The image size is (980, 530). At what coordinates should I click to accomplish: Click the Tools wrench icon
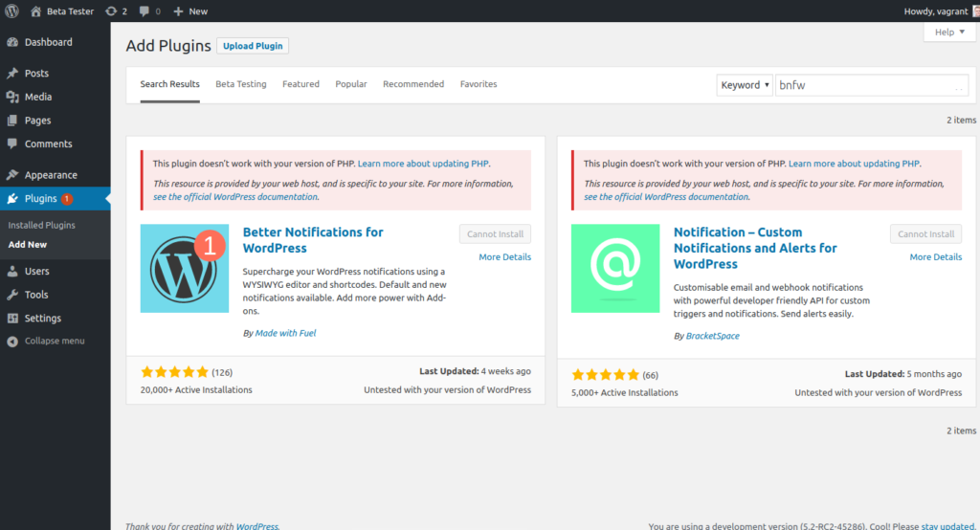click(12, 295)
